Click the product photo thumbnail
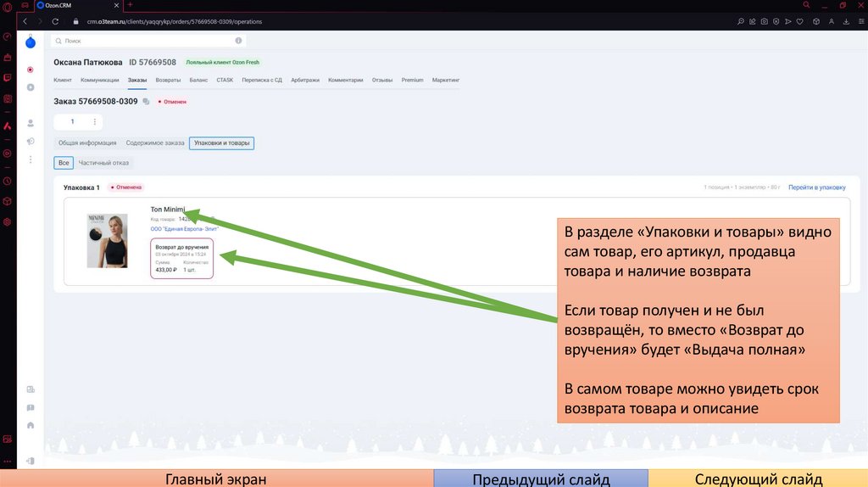The image size is (868, 487). click(x=107, y=241)
